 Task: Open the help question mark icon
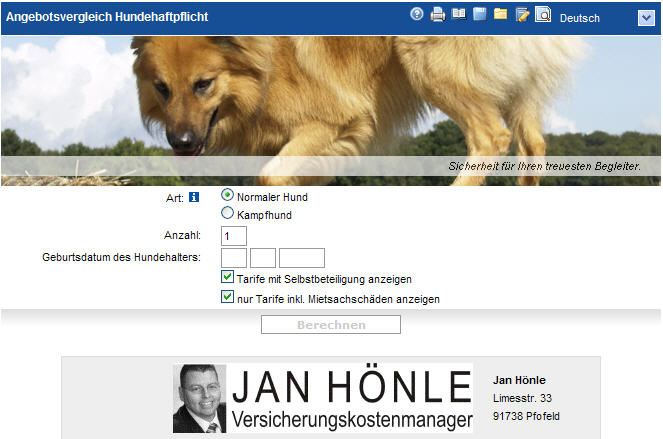[x=417, y=15]
